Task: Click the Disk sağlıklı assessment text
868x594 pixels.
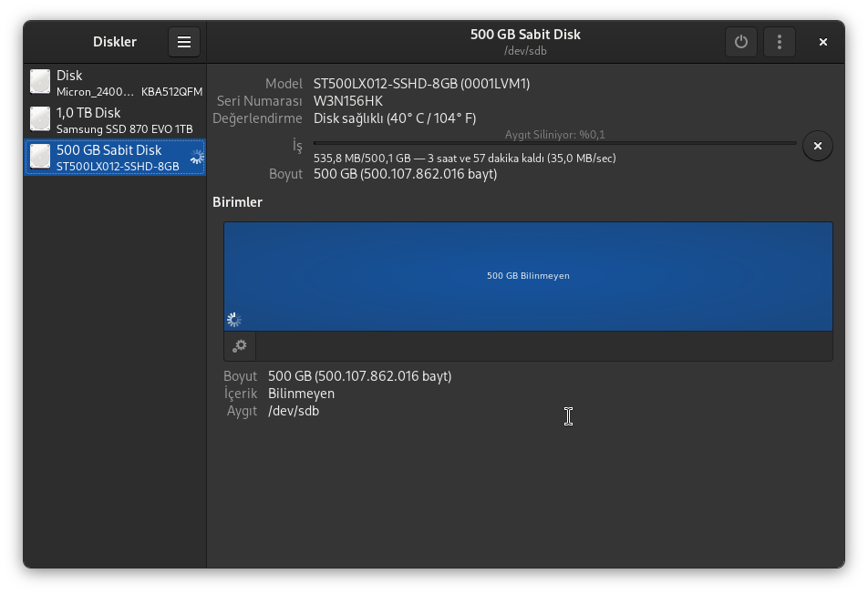Action: pos(395,118)
